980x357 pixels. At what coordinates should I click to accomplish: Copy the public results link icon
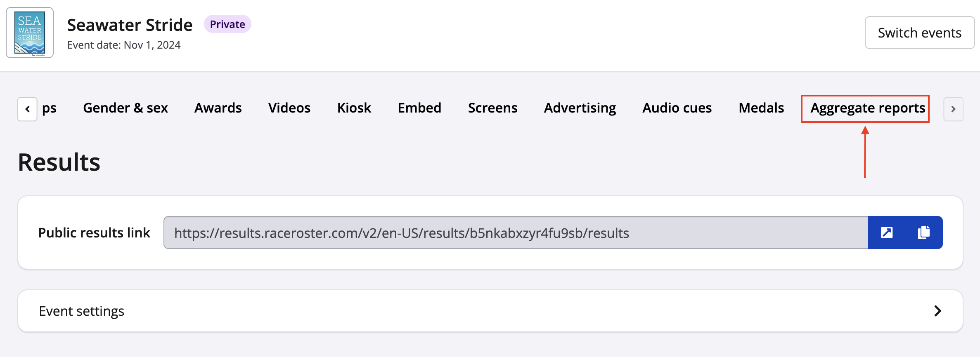pos(923,233)
